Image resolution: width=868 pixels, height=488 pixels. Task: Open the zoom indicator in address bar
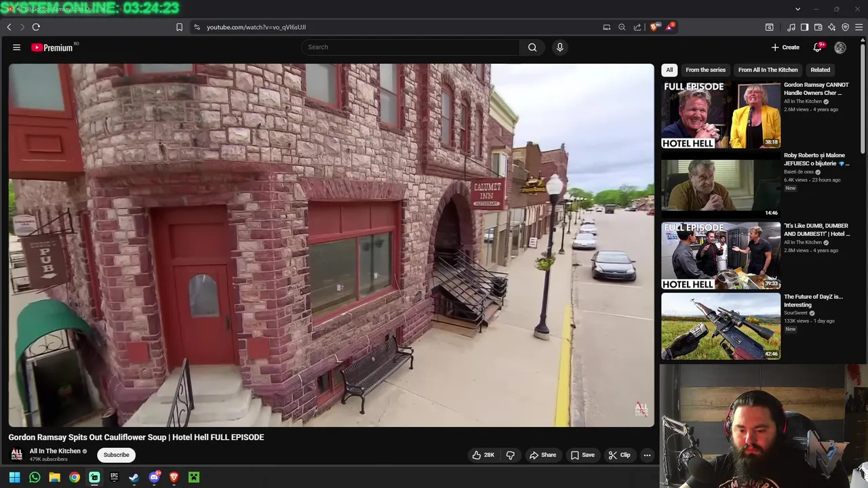click(622, 27)
